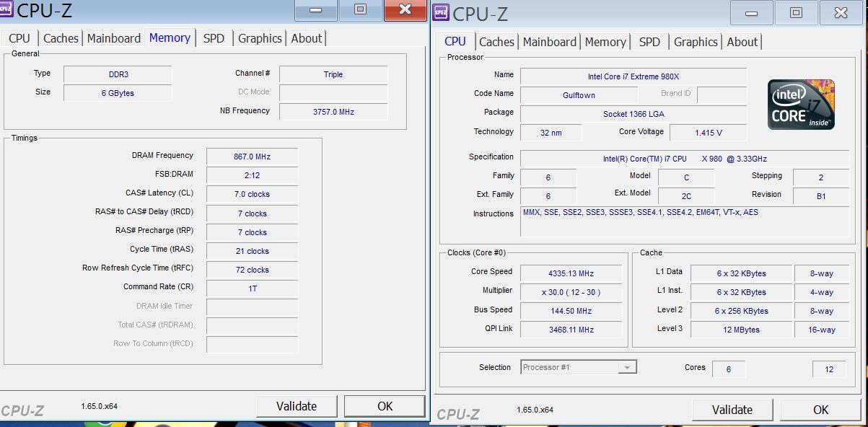Click the Intel Core i7 logo badge
Image resolution: width=868 pixels, height=427 pixels.
[x=801, y=104]
